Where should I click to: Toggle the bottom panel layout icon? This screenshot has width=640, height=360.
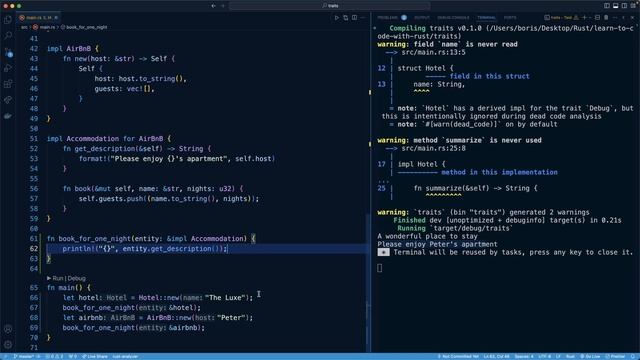tap(616, 6)
